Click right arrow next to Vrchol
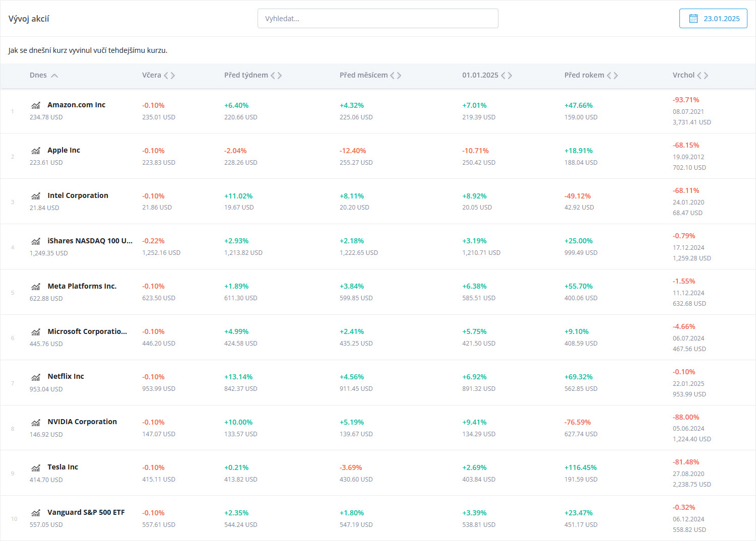Image resolution: width=756 pixels, height=541 pixels. click(706, 76)
